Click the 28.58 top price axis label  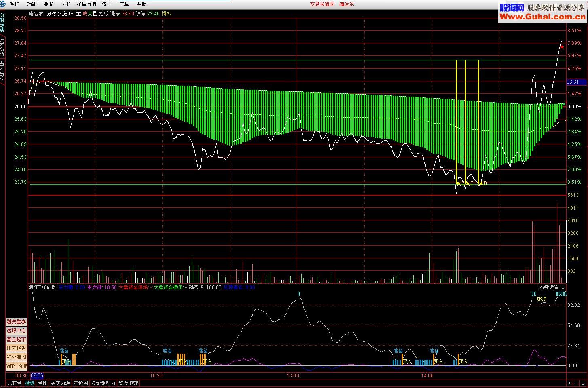pyautogui.click(x=20, y=18)
